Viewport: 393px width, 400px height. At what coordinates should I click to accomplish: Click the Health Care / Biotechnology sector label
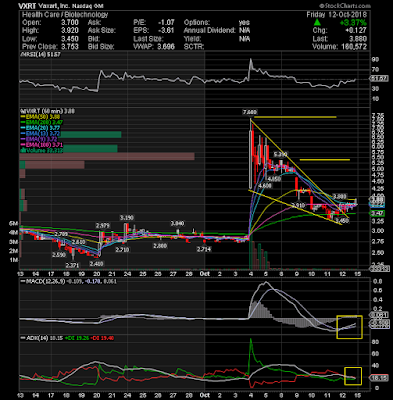coord(65,15)
